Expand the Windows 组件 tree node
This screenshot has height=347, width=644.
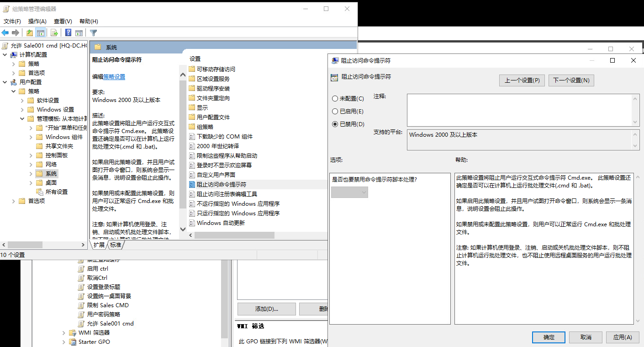coord(31,137)
